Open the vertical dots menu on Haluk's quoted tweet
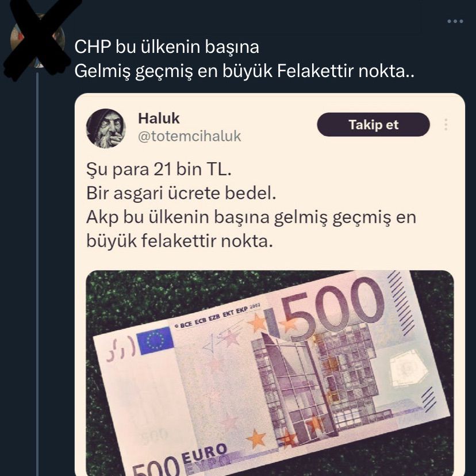This screenshot has width=476, height=476. coord(446,125)
